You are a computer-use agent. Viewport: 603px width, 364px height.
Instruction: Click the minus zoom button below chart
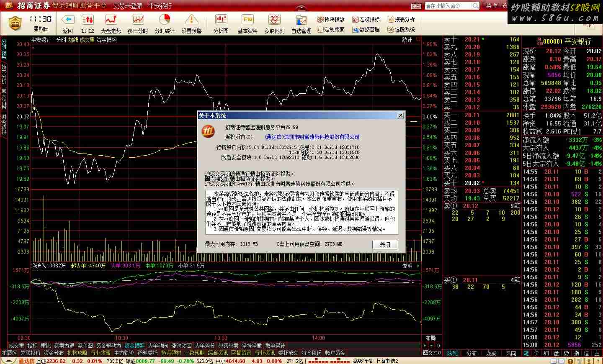point(432,346)
